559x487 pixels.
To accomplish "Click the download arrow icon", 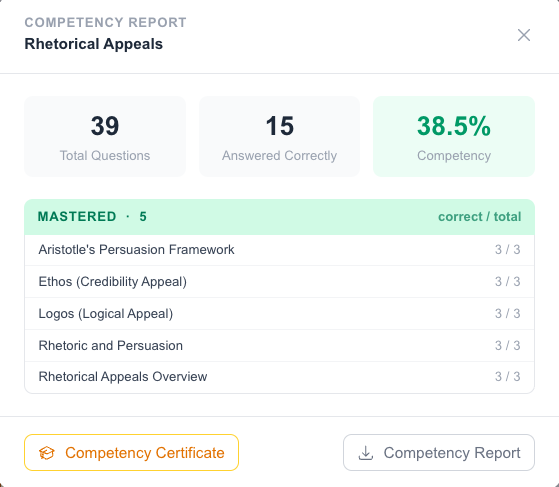I will coord(365,453).
